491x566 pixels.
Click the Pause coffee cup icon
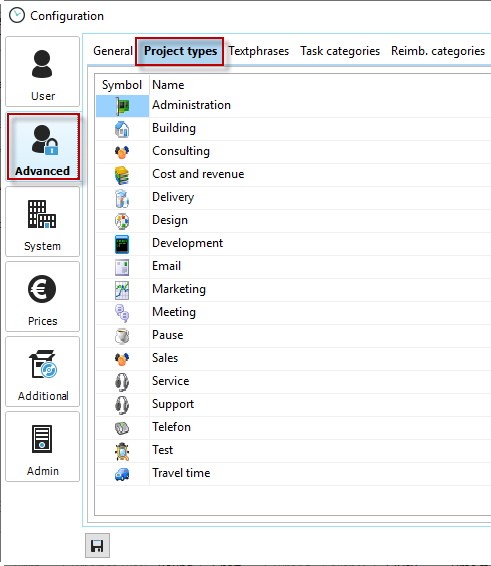pos(122,336)
